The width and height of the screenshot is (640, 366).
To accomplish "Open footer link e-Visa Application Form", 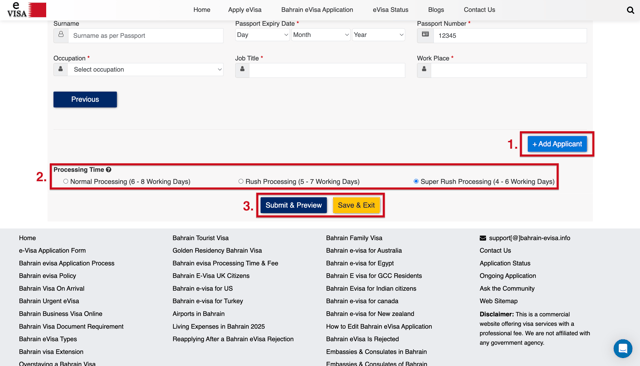I will pyautogui.click(x=52, y=251).
